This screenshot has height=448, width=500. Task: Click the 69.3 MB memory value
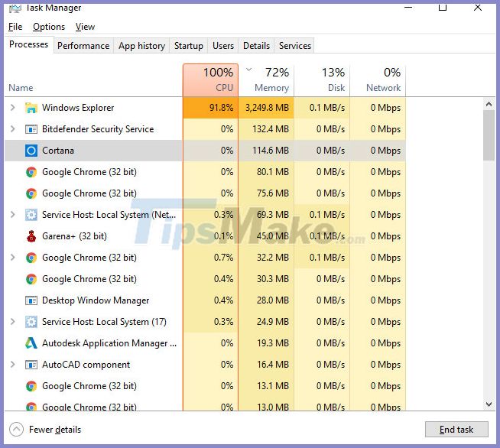pos(273,215)
